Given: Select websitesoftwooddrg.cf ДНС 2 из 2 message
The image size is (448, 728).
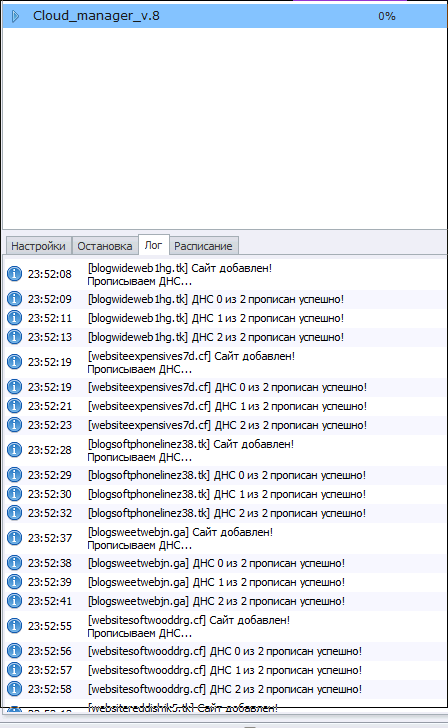Looking at the screenshot, I should coord(225,689).
